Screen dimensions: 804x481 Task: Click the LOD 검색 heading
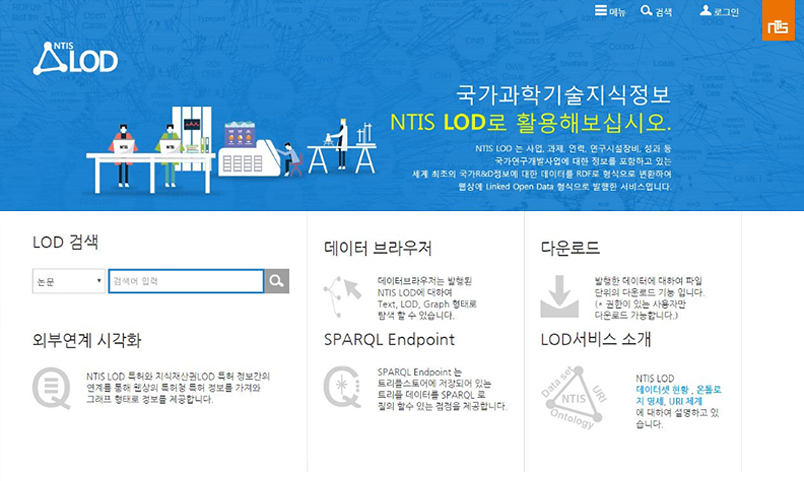[x=65, y=242]
